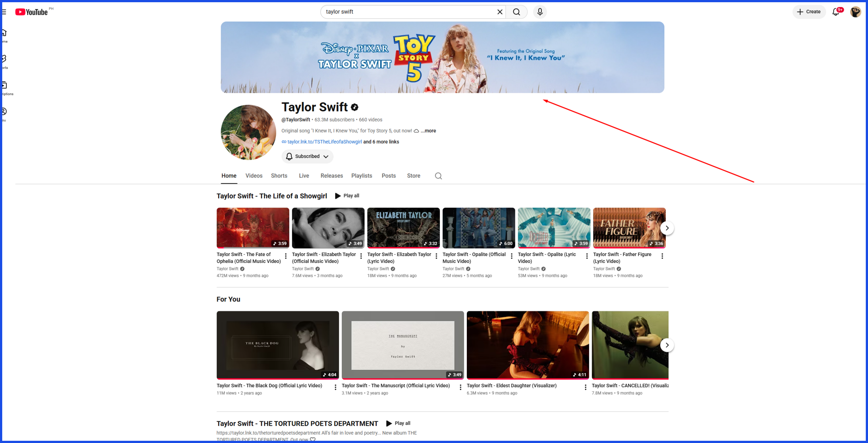Open the Create menu
The height and width of the screenshot is (443, 868).
click(x=809, y=12)
